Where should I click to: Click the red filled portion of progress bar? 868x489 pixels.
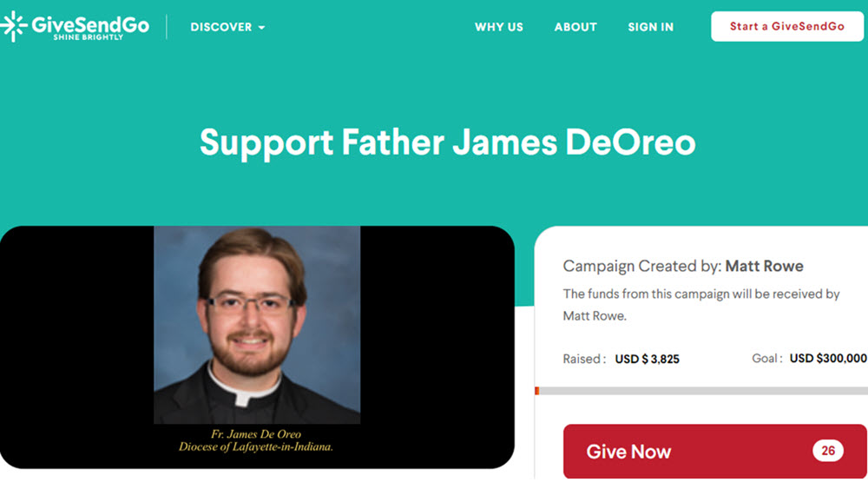click(537, 391)
